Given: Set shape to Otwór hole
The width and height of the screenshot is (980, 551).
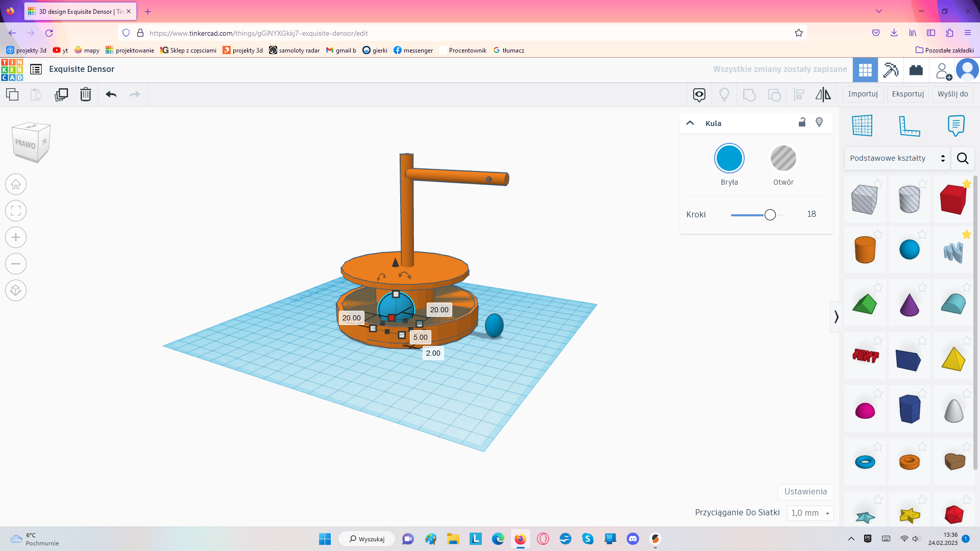Looking at the screenshot, I should (x=783, y=158).
